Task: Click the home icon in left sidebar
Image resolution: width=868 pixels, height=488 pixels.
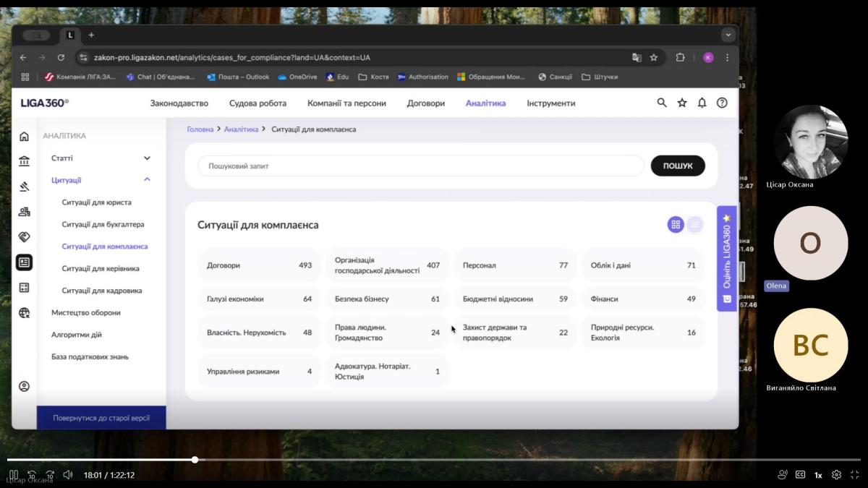Action: (24, 136)
